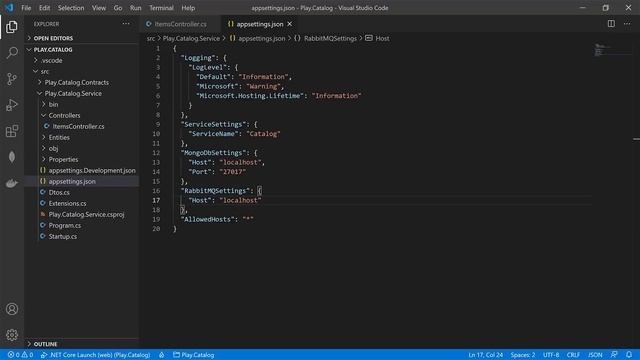Collapse the Controllers folder

coord(82,116)
